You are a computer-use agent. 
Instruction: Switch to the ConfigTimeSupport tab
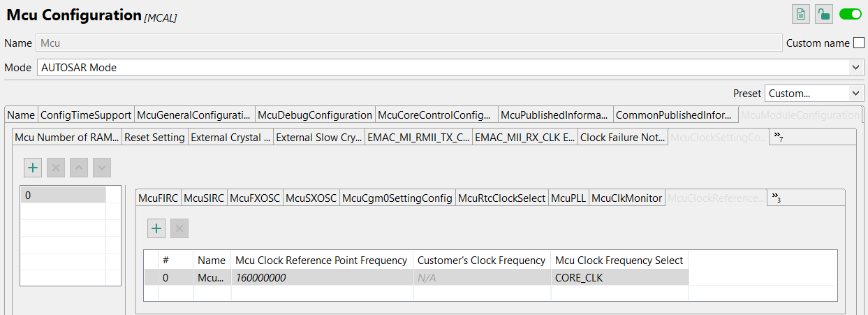[86, 115]
